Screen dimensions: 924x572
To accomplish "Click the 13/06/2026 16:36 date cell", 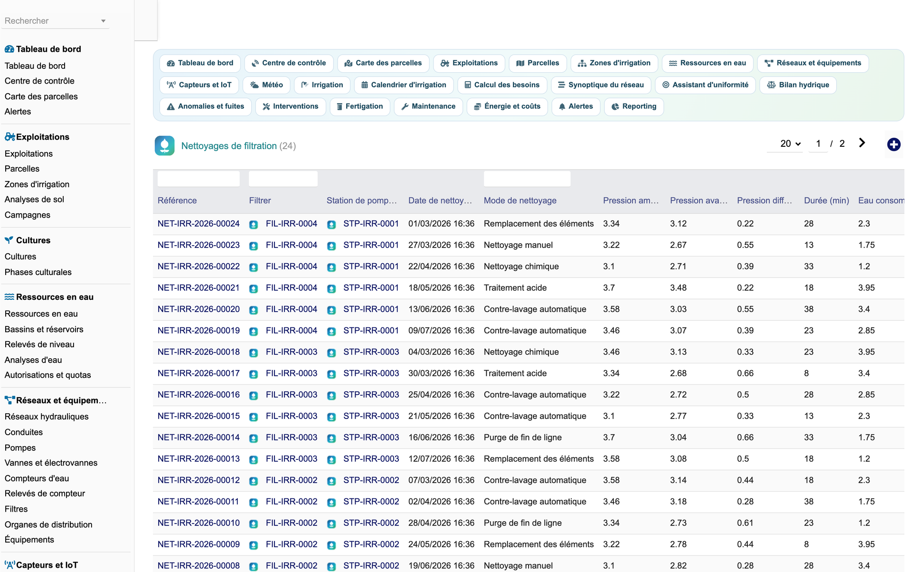I will (x=441, y=309).
